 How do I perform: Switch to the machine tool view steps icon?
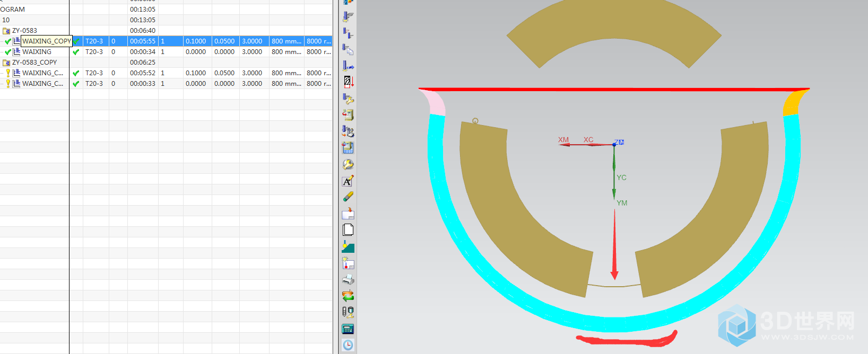tap(348, 33)
